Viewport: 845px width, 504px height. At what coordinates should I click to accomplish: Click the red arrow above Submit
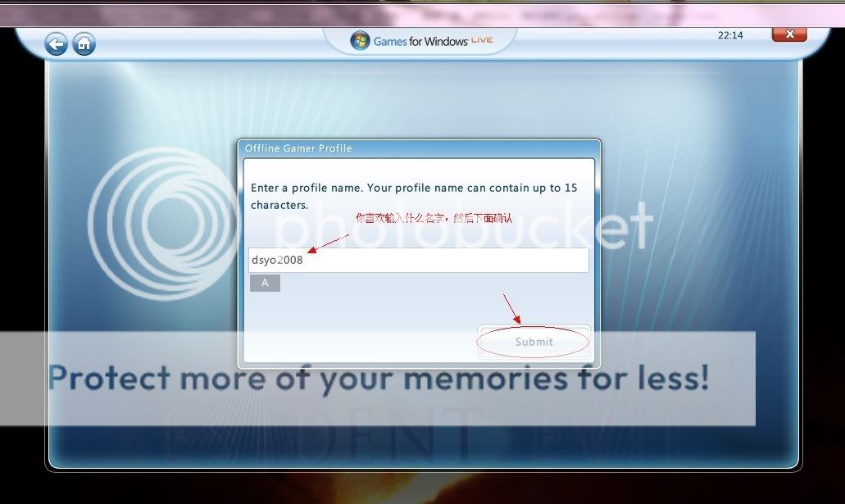[x=511, y=309]
